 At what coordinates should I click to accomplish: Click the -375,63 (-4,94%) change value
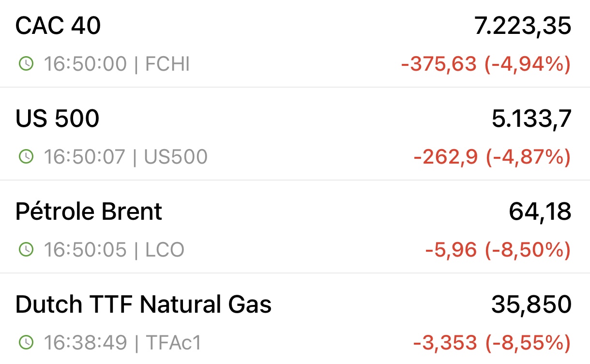(x=486, y=64)
